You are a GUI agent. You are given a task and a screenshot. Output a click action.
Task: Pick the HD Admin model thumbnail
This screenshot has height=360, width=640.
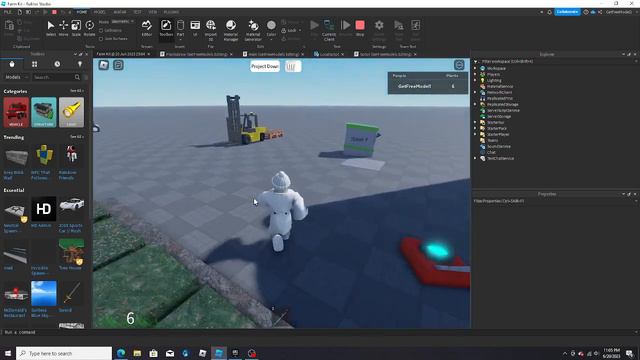(x=44, y=209)
